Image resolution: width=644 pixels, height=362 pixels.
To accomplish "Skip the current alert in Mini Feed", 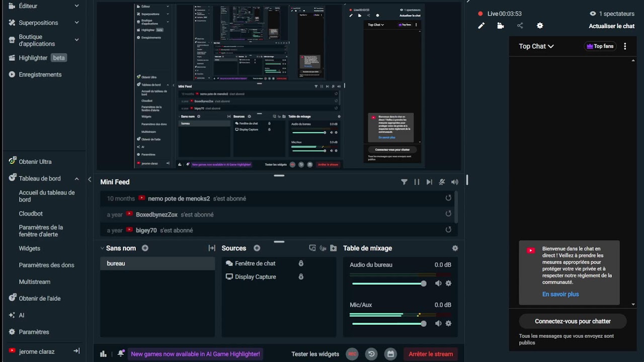I will pyautogui.click(x=429, y=182).
